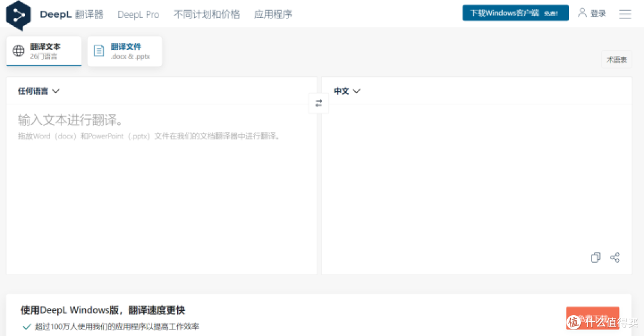The width and height of the screenshot is (644, 336).
Task: Click the orange 免费下载 button
Action: point(592,318)
